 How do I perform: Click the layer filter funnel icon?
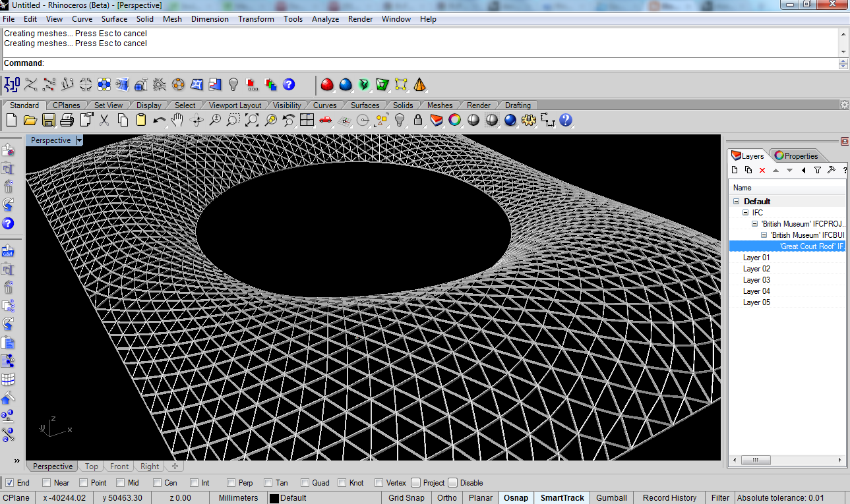[x=817, y=170]
